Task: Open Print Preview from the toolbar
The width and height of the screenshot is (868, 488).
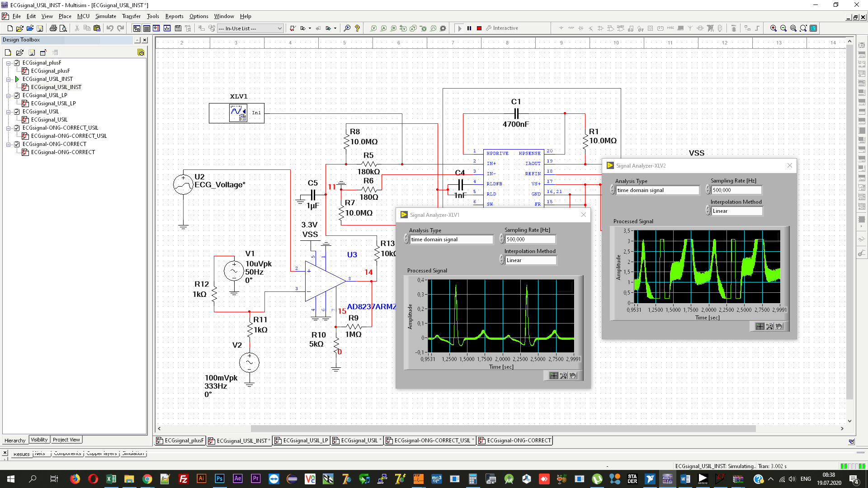Action: 63,28
